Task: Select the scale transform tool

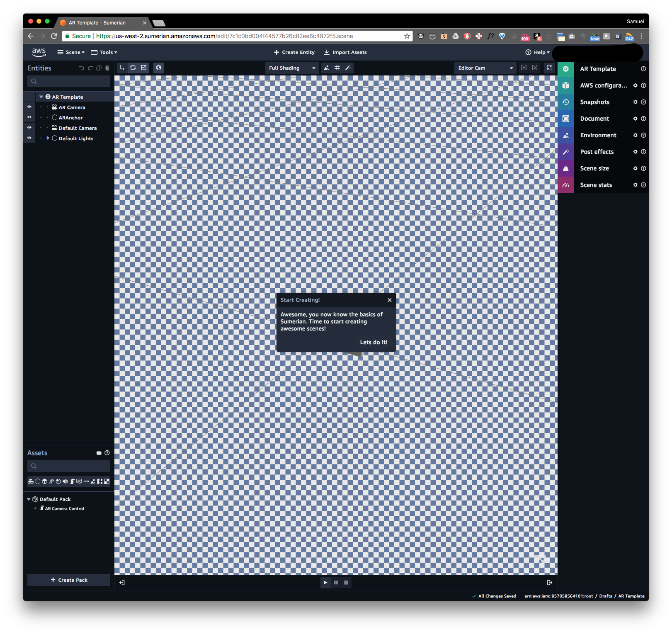Action: coord(144,68)
